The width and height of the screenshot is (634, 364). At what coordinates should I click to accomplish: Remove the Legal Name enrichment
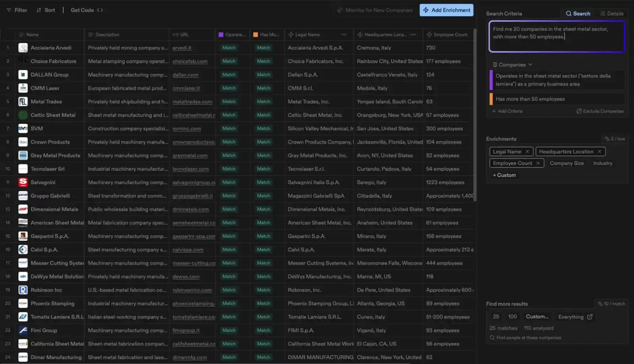click(527, 152)
